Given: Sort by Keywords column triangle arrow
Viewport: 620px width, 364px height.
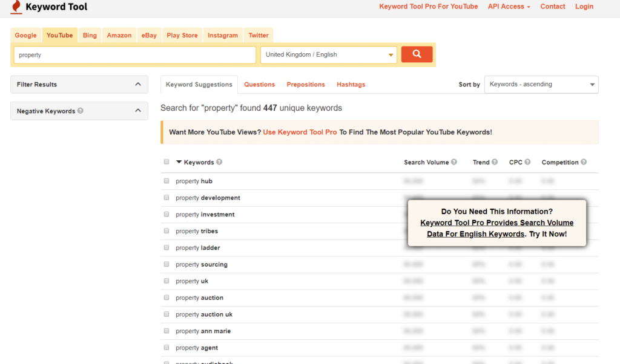Looking at the screenshot, I should click(179, 162).
